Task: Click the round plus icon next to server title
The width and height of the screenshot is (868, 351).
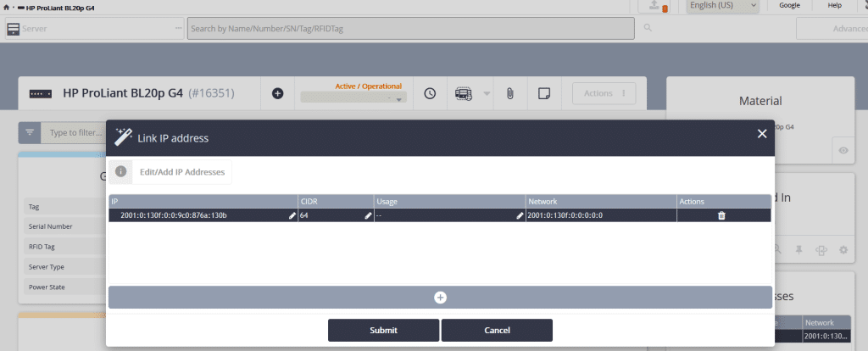Action: pyautogui.click(x=277, y=93)
